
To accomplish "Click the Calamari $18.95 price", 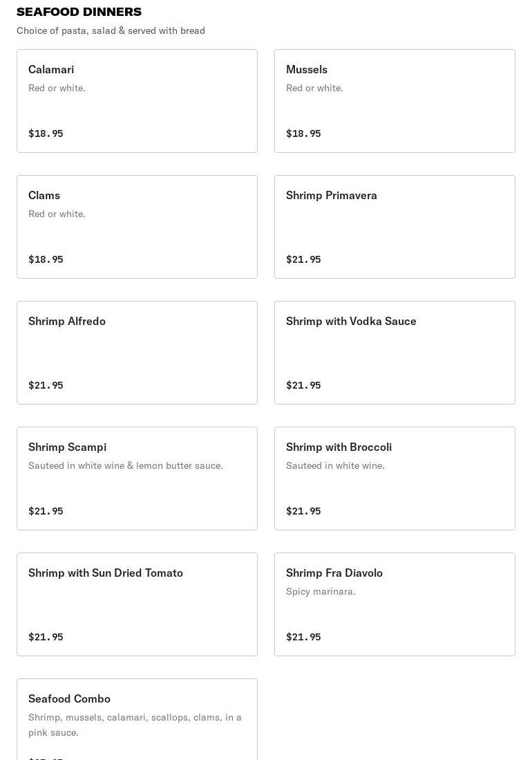I will pyautogui.click(x=46, y=133).
